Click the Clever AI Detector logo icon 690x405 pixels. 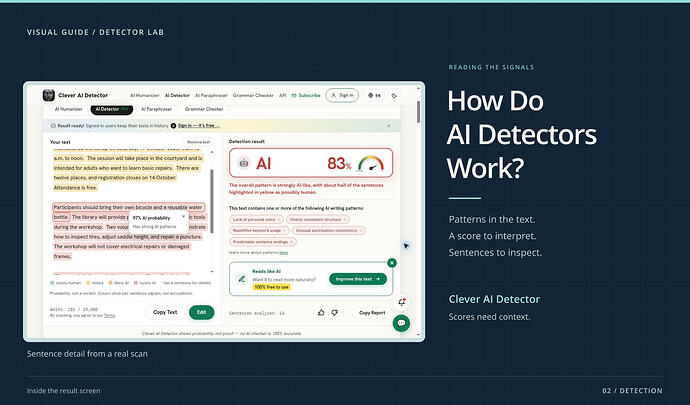(49, 95)
